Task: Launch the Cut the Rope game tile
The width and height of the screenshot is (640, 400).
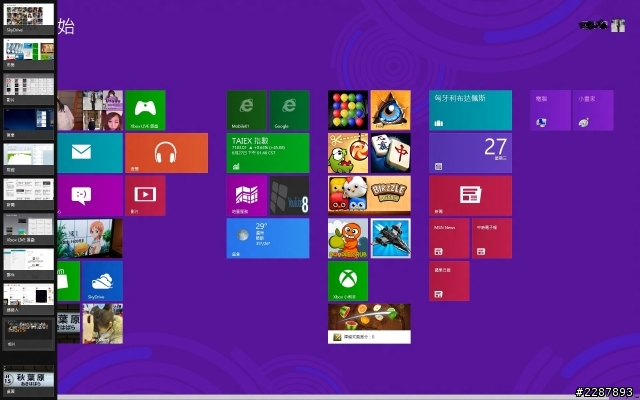Action: click(348, 153)
